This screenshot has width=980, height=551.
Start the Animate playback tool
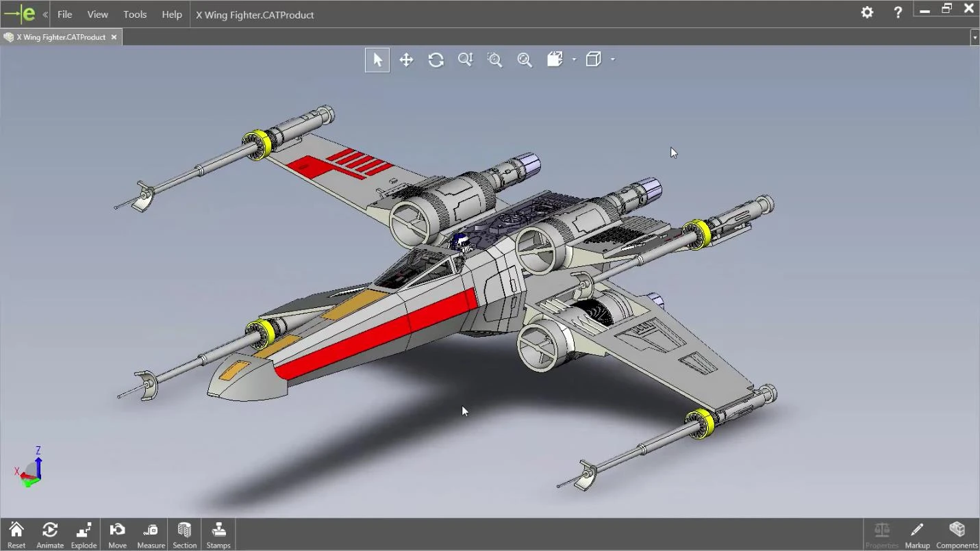(49, 534)
